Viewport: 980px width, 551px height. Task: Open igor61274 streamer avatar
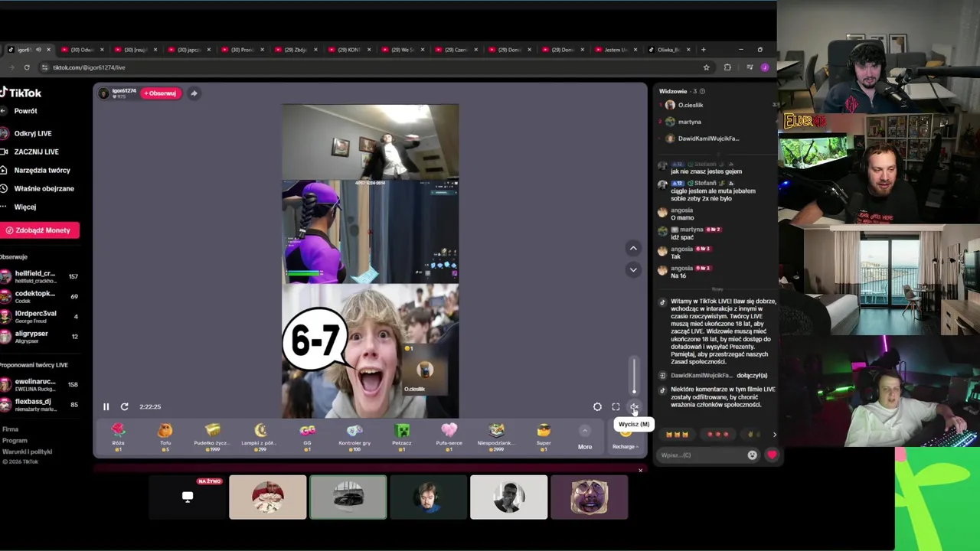[104, 93]
